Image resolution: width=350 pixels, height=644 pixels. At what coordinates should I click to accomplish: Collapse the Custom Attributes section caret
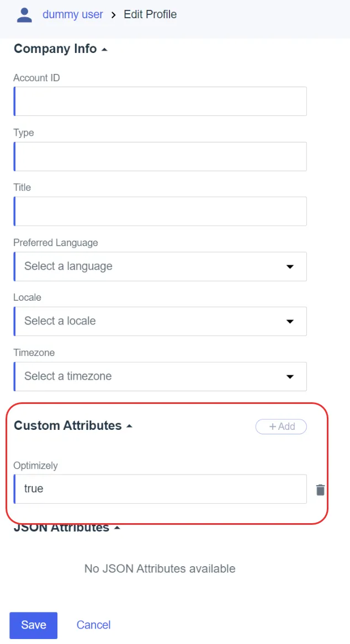[129, 426]
